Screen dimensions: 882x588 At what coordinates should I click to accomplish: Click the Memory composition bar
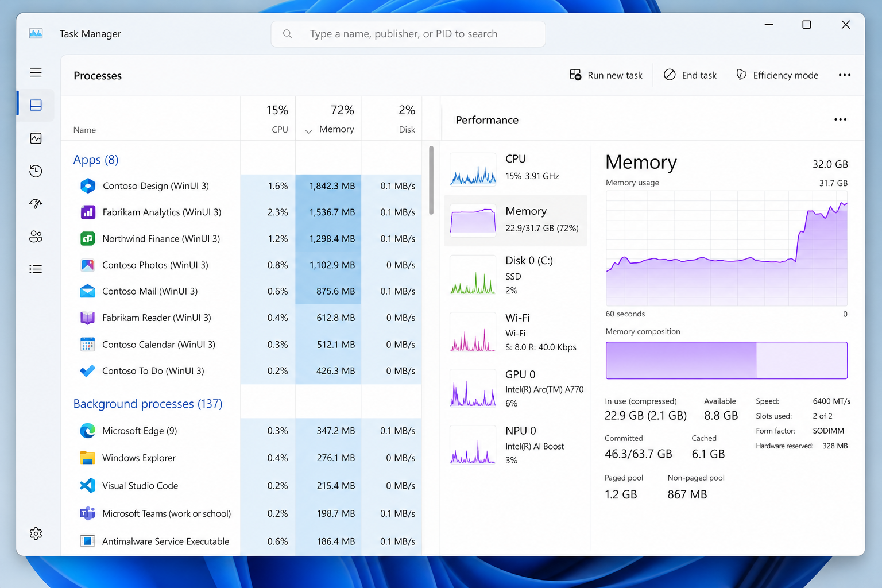pyautogui.click(x=726, y=361)
